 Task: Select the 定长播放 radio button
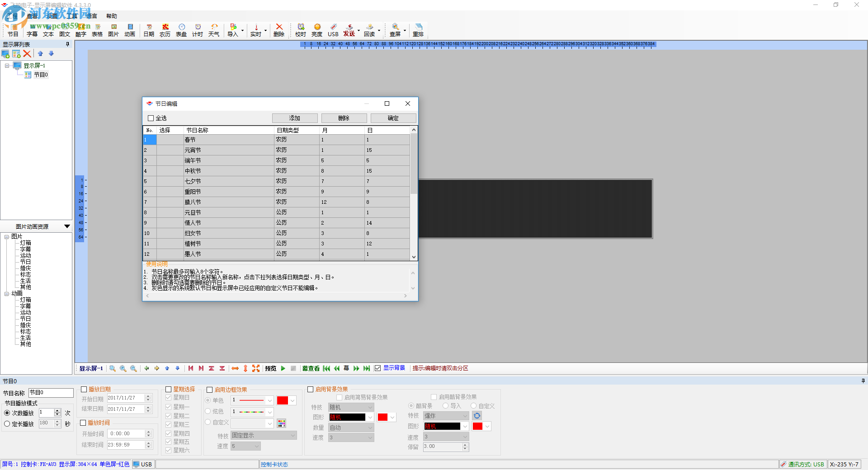pos(7,424)
